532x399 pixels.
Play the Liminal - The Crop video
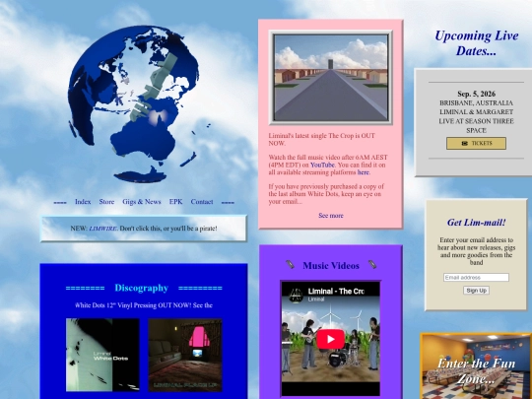[x=330, y=339]
